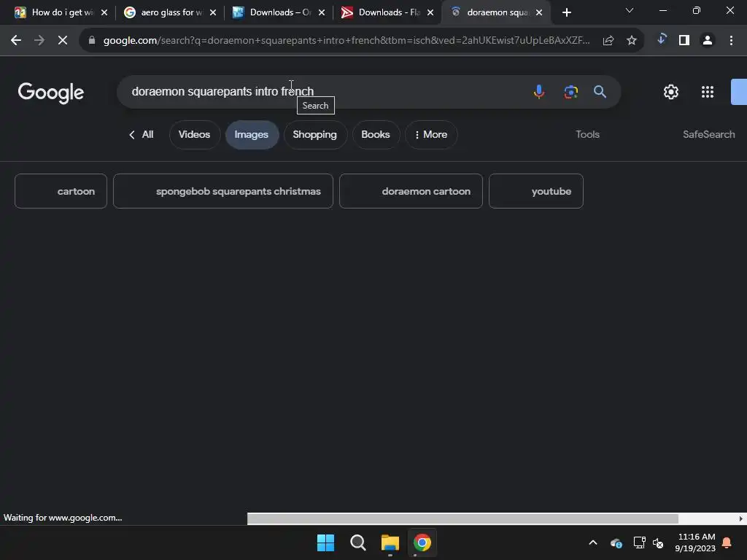The height and width of the screenshot is (560, 747).
Task: Open Windows taskbar search
Action: [x=357, y=542]
